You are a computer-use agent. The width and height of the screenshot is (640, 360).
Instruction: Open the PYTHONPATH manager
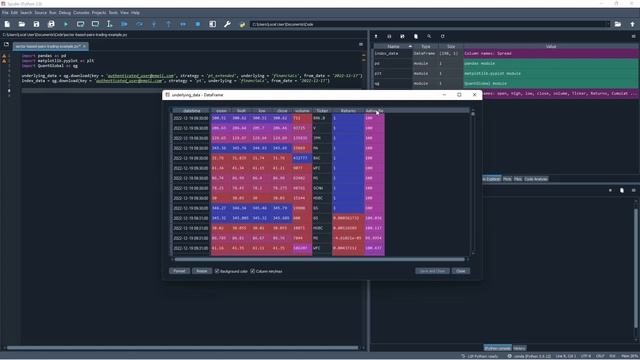tap(242, 24)
